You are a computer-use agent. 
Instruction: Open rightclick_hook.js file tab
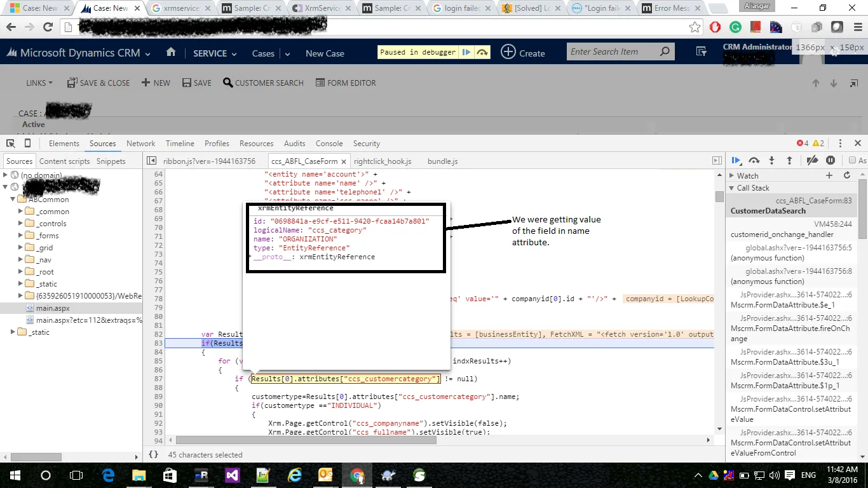[x=383, y=161]
